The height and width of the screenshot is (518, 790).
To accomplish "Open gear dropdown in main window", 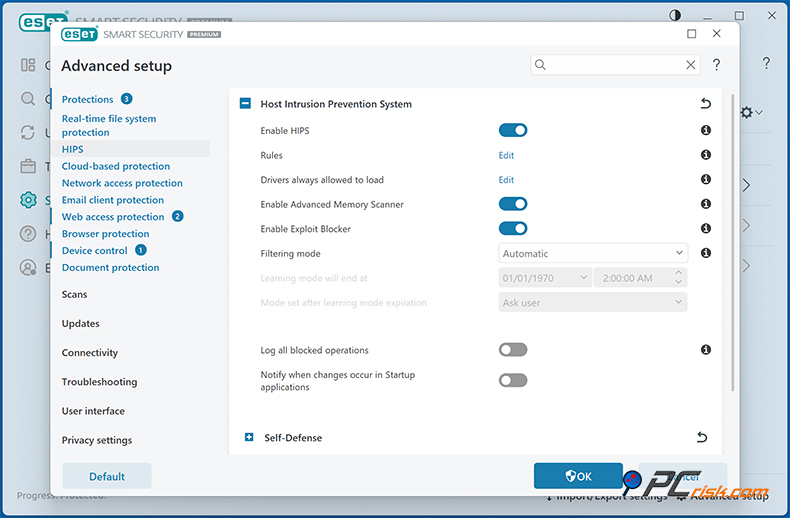I will [x=752, y=112].
